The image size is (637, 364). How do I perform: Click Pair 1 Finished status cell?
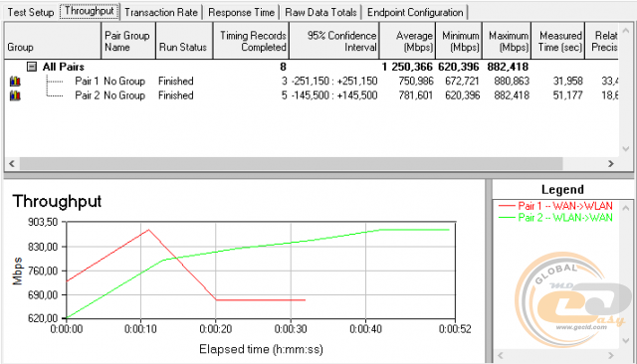(x=176, y=82)
